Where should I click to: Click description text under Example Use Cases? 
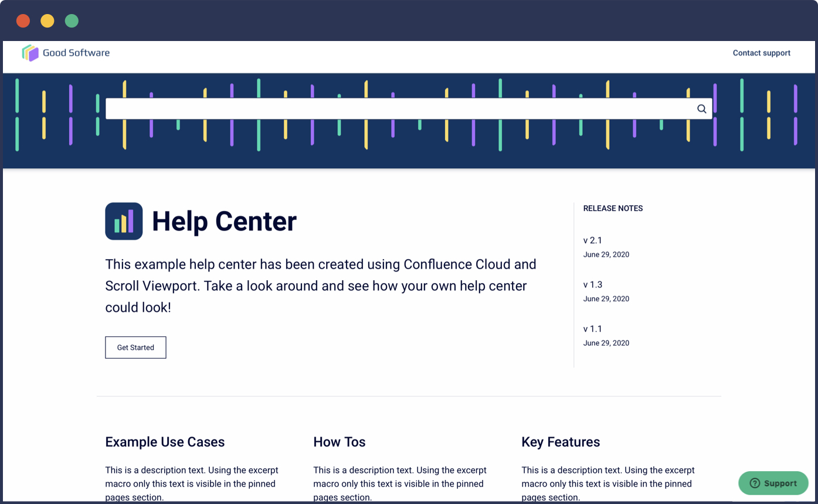pyautogui.click(x=192, y=483)
